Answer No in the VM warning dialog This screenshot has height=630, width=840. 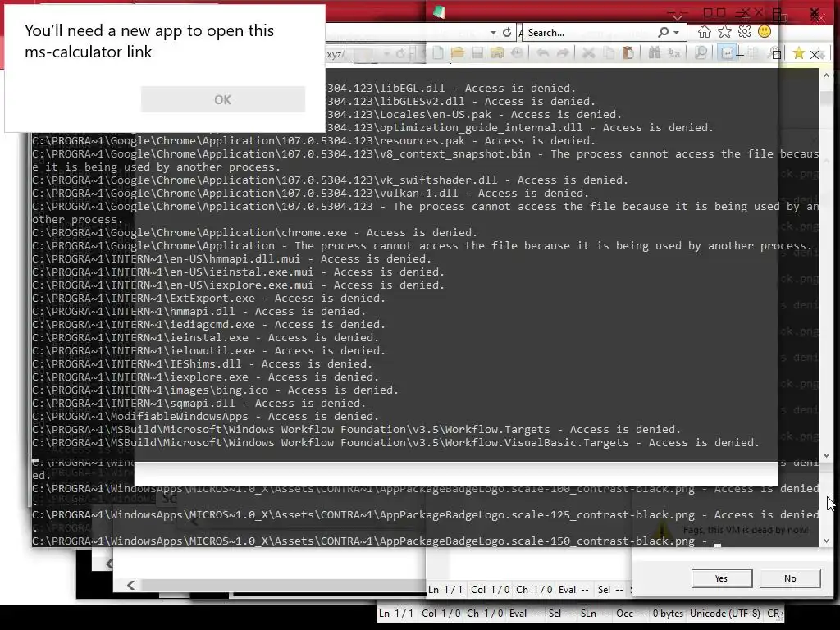790,578
